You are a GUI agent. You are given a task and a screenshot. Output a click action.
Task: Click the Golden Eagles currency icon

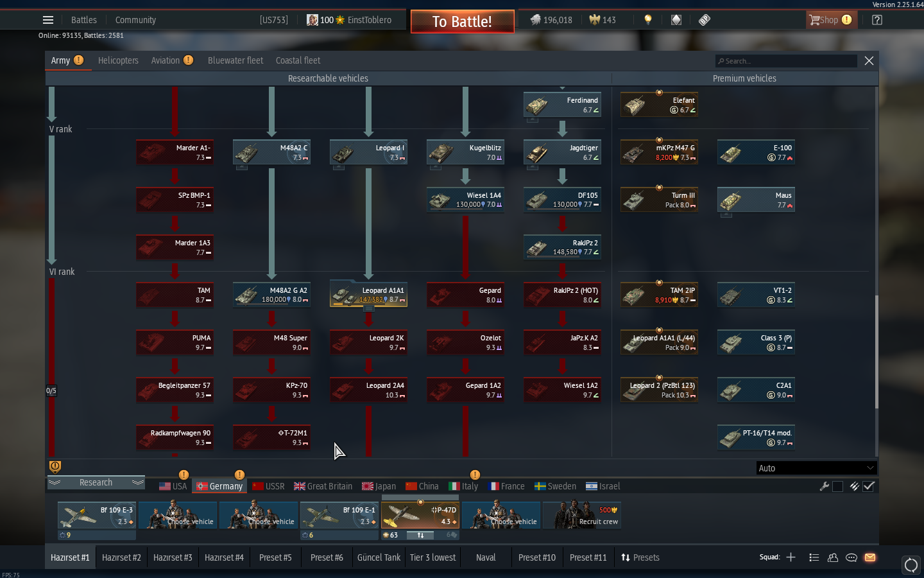pos(595,20)
